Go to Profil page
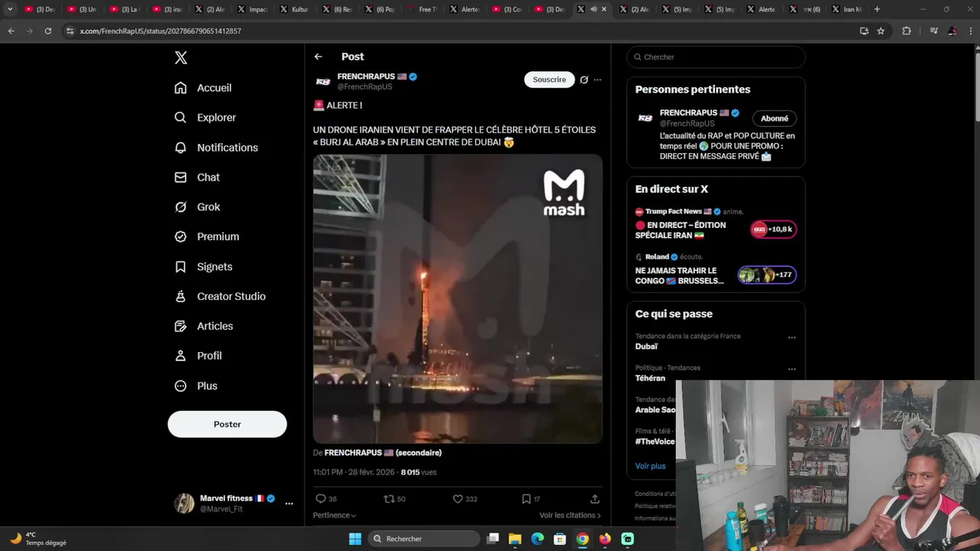Image resolution: width=980 pixels, height=551 pixels. point(198,357)
